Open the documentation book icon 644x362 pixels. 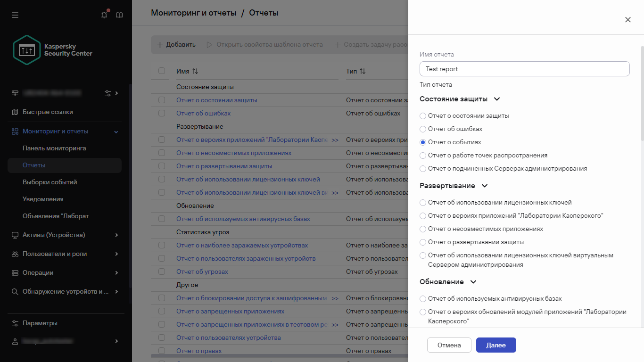coord(119,15)
